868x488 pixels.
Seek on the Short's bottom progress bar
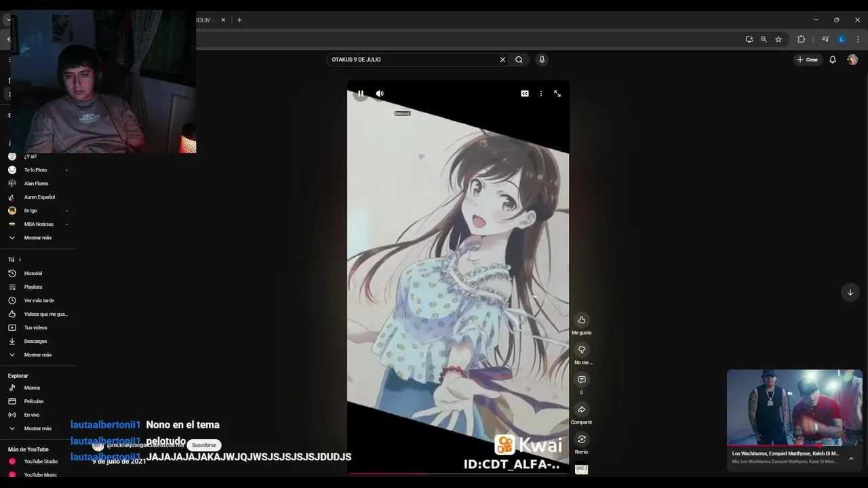[458, 473]
